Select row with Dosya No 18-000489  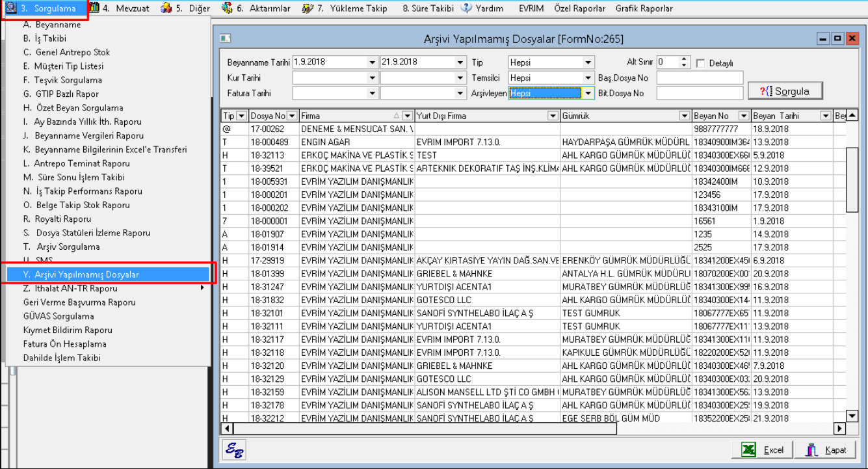[533, 142]
